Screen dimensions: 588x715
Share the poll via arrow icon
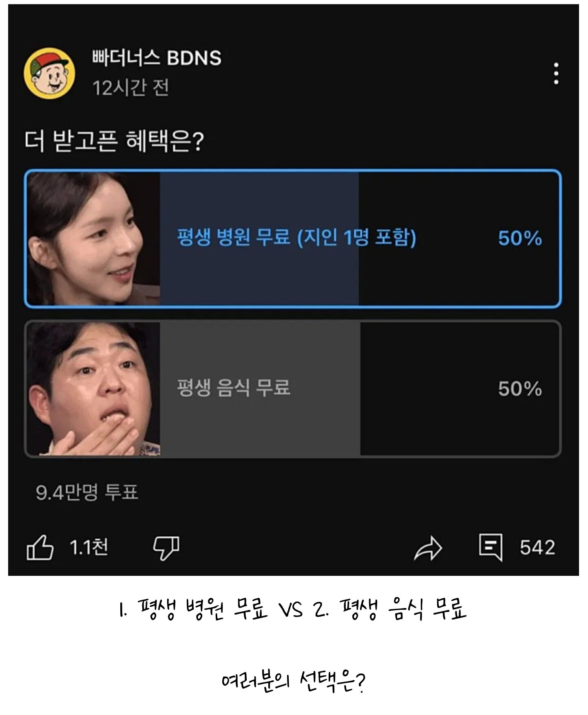point(428,548)
